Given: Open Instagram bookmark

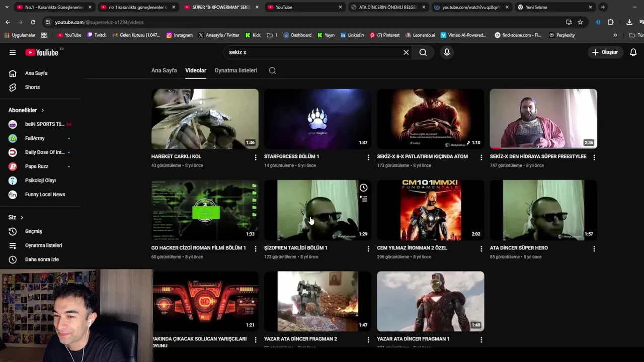Looking at the screenshot, I should [179, 35].
